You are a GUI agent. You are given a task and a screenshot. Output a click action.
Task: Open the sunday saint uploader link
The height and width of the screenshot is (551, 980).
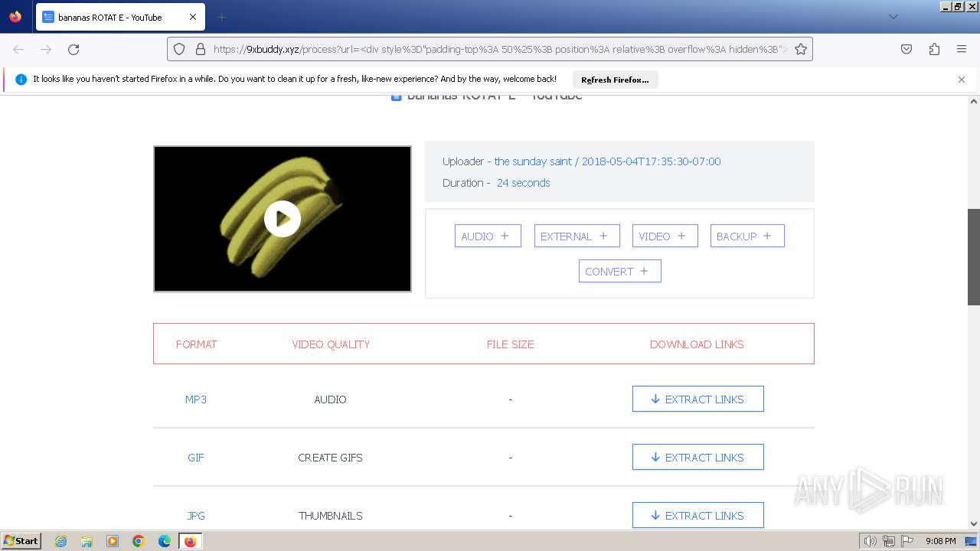coord(533,161)
